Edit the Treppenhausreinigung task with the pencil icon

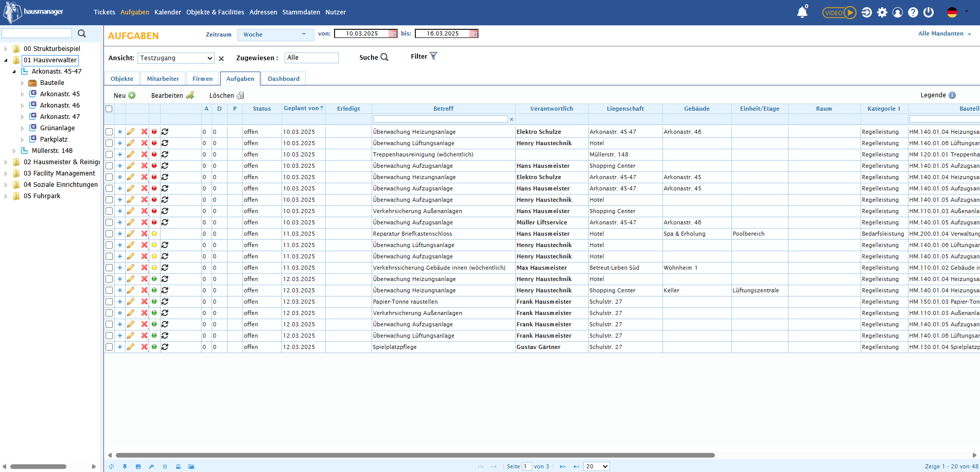pyautogui.click(x=131, y=154)
